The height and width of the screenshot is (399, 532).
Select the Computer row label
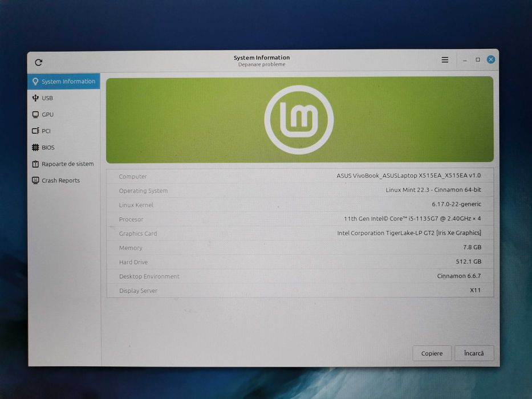[x=133, y=177]
